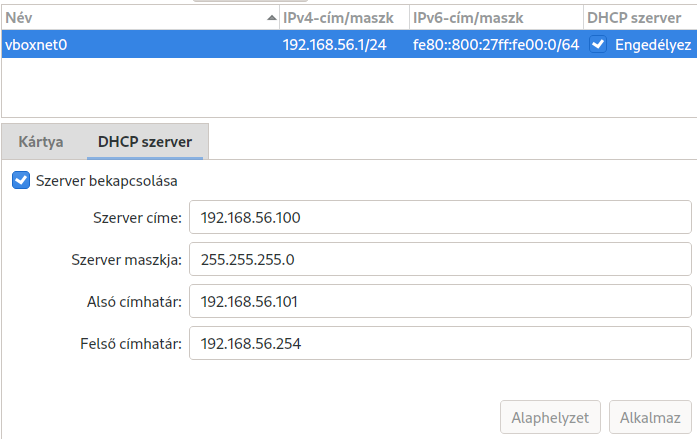
Task: Edit the Alsó címhatár field
Action: click(440, 301)
